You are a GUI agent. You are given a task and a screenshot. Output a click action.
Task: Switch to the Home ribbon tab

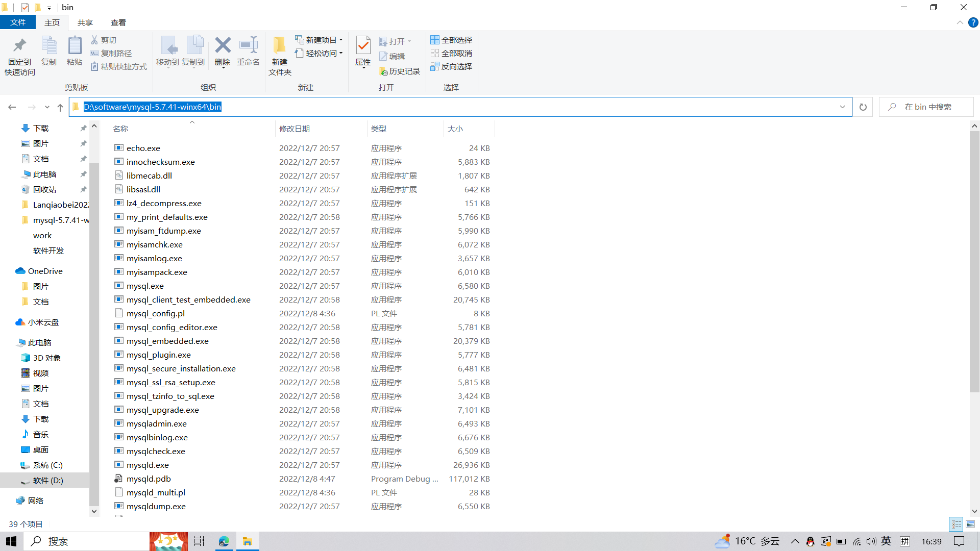click(x=52, y=22)
